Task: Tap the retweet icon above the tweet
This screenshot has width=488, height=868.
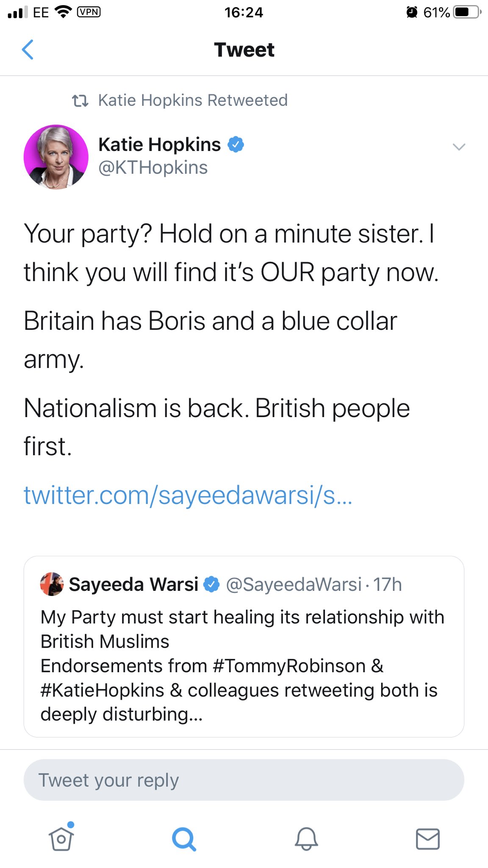Action: [x=80, y=101]
